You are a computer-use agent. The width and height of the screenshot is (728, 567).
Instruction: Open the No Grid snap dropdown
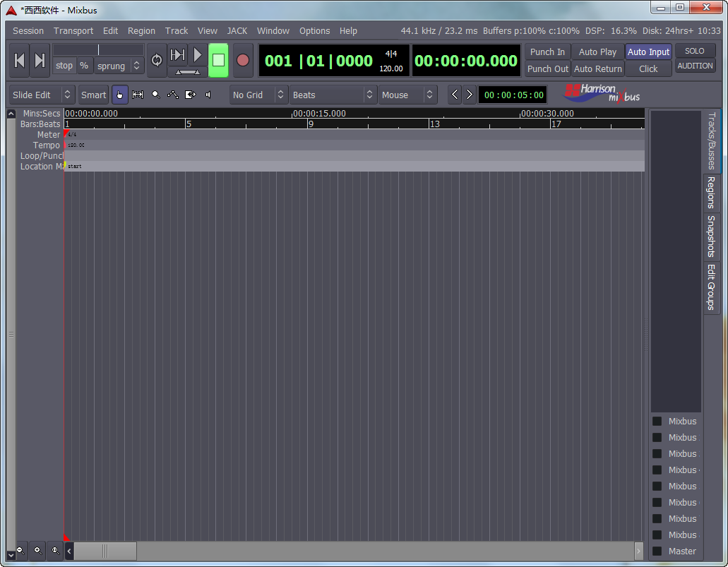point(258,95)
